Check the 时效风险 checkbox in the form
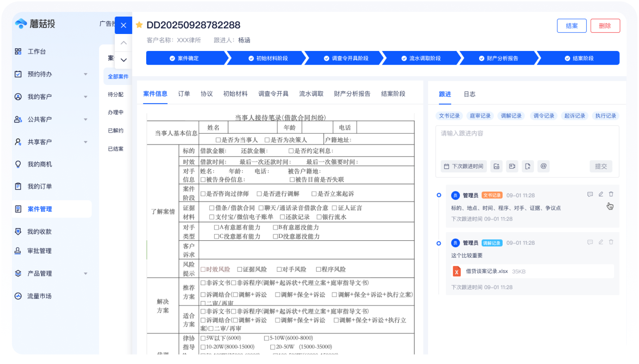This screenshot has height=364, width=639. tap(203, 269)
